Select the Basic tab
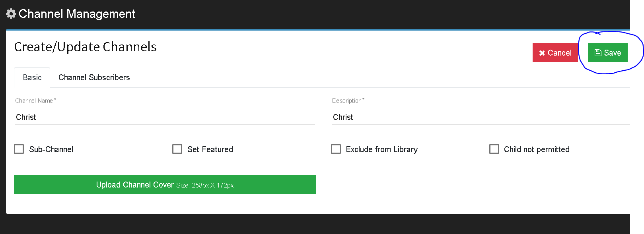644x234 pixels. [32, 77]
